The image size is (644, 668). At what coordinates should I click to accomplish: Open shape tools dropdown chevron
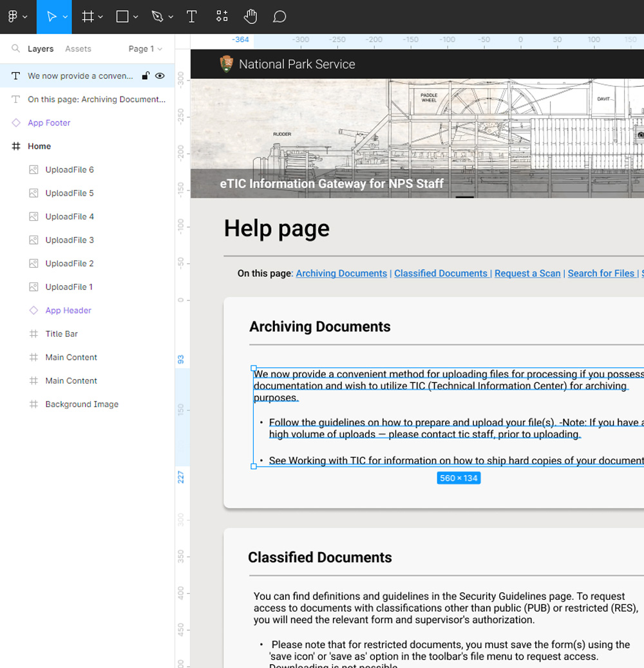click(135, 17)
